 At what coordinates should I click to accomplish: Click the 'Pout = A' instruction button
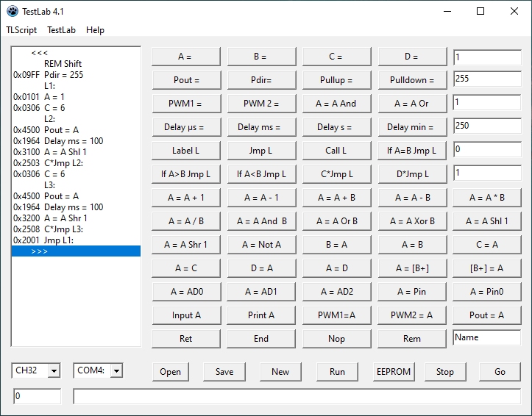pos(486,315)
